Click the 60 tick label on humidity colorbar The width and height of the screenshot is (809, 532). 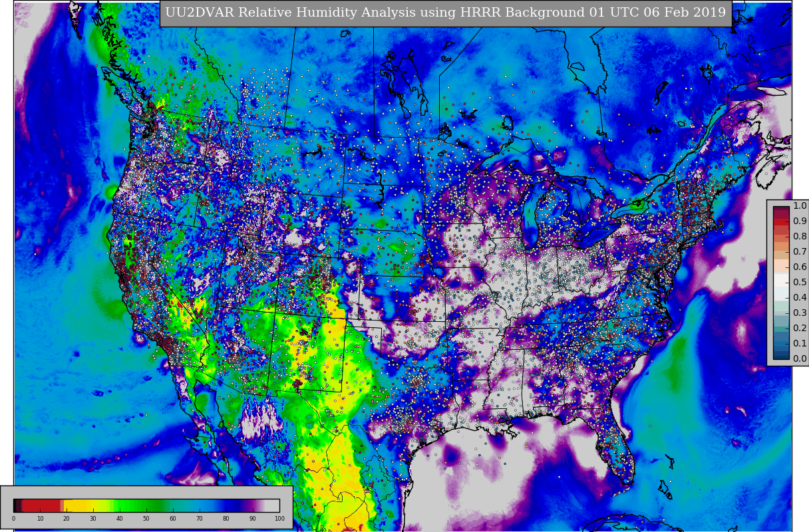tap(173, 519)
